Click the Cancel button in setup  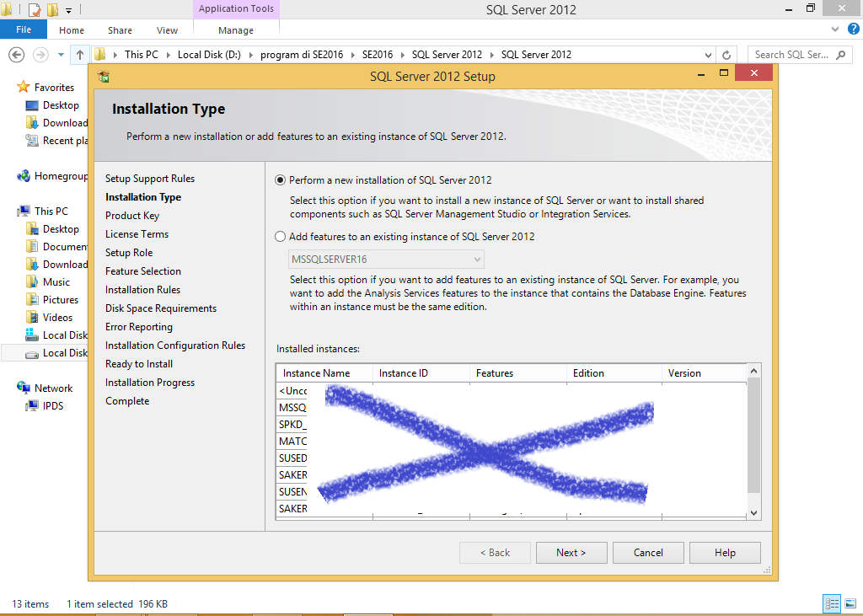coord(648,552)
